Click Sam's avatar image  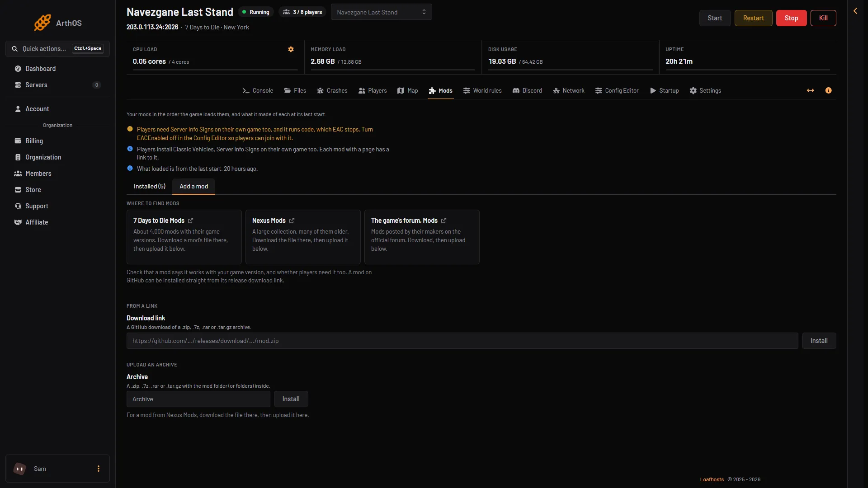pos(20,469)
